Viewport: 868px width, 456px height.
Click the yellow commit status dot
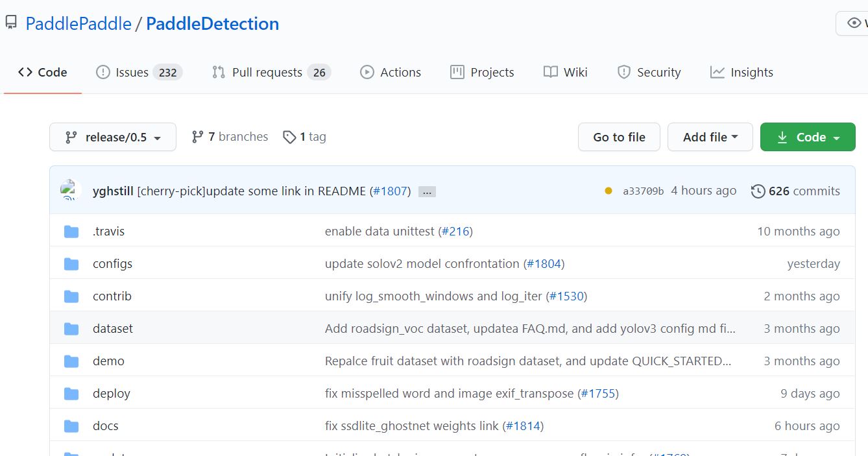coord(608,191)
